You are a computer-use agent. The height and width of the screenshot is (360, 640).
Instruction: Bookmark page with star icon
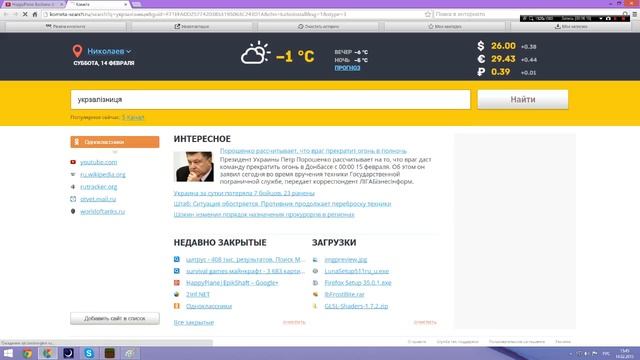[427, 14]
